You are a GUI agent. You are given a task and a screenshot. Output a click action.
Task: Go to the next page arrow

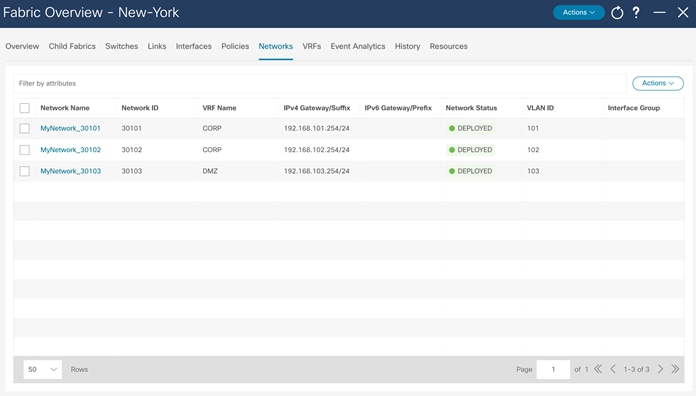(x=660, y=369)
